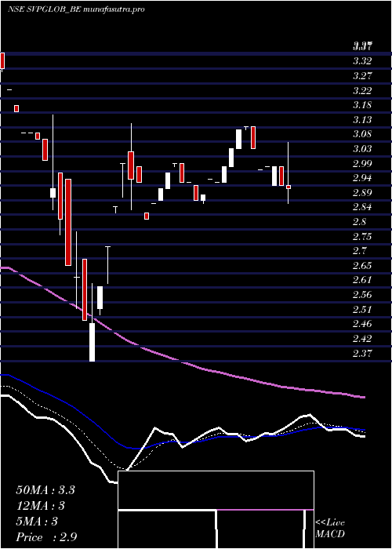Select the 3.13 price axis label

pos(362,120)
